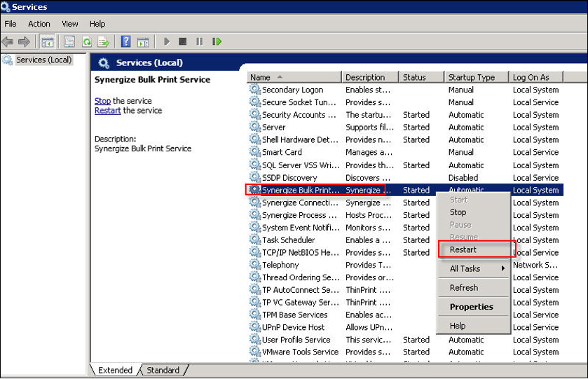The height and width of the screenshot is (379, 588).
Task: Click the Stop Service square toolbar icon
Action: point(183,42)
